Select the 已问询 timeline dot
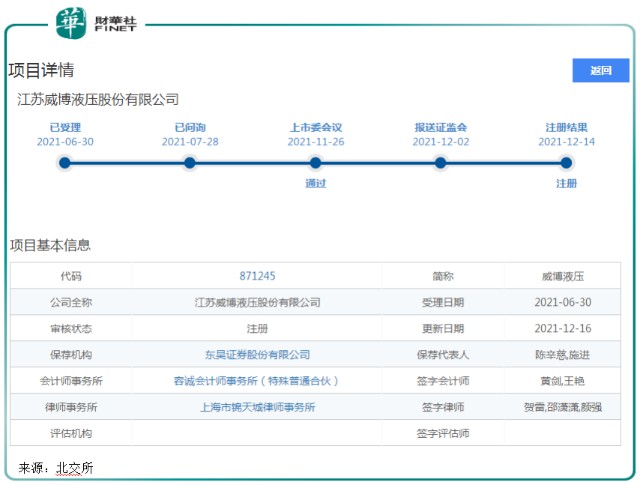Image resolution: width=640 pixels, height=485 pixels. click(x=190, y=163)
